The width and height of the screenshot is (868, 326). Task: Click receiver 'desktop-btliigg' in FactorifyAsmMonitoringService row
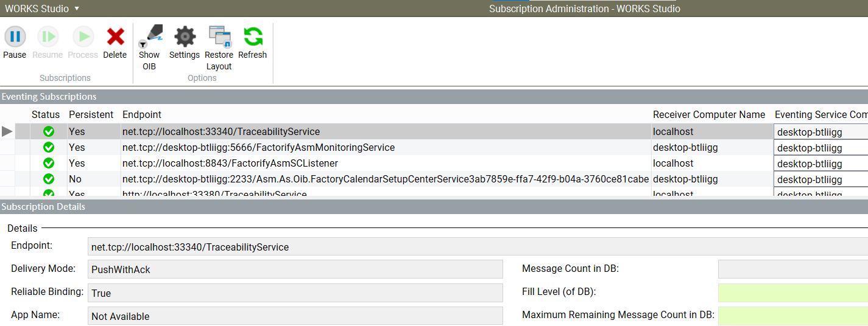[x=685, y=147]
